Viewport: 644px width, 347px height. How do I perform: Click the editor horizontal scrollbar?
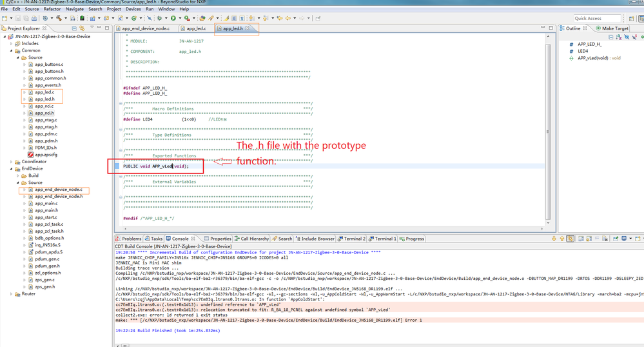coord(333,228)
